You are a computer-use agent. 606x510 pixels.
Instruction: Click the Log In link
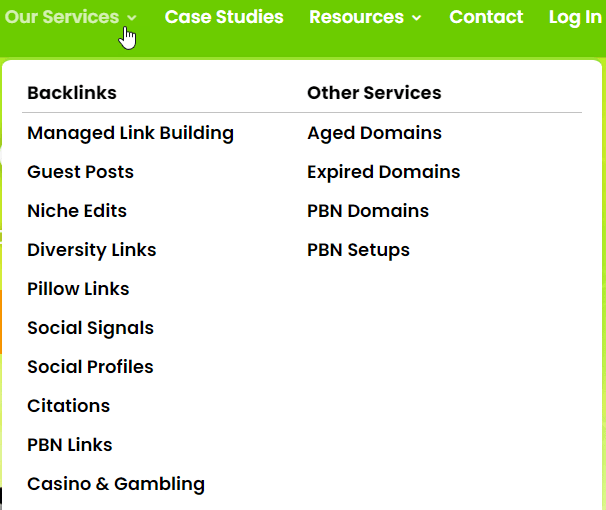[575, 17]
